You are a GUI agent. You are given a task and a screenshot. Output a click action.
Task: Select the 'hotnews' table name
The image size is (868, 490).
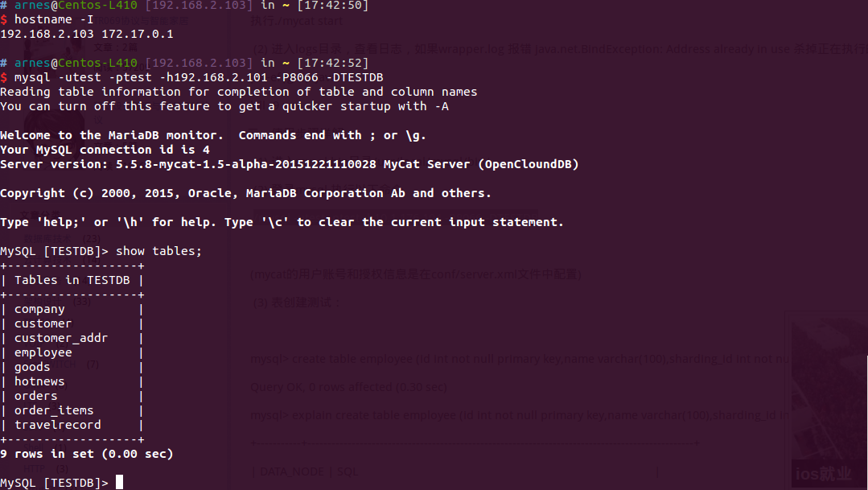point(39,381)
